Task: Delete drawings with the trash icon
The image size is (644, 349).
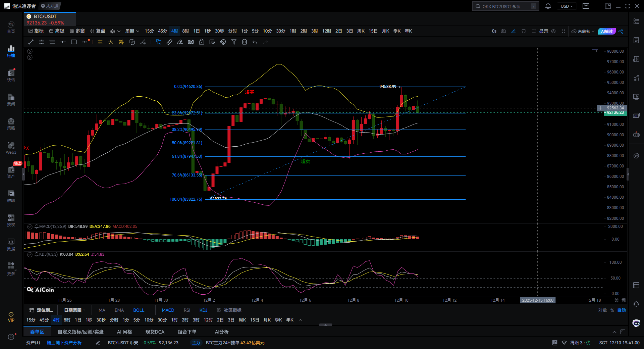Action: 245,42
